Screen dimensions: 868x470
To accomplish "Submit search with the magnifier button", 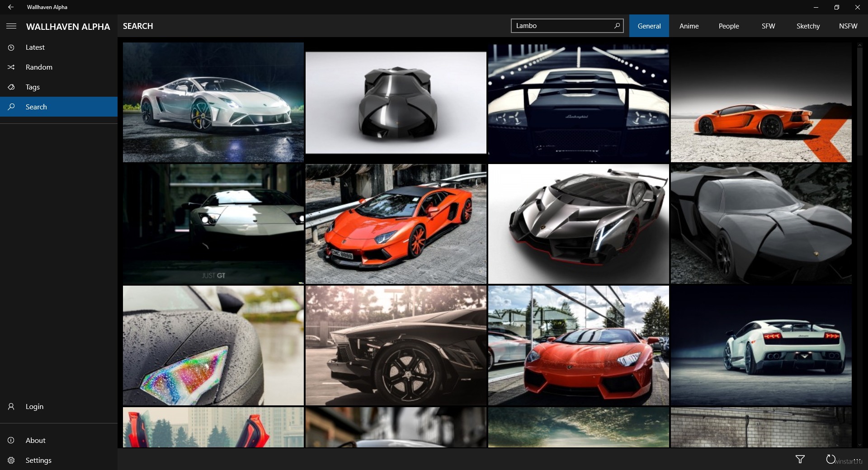I will 617,26.
